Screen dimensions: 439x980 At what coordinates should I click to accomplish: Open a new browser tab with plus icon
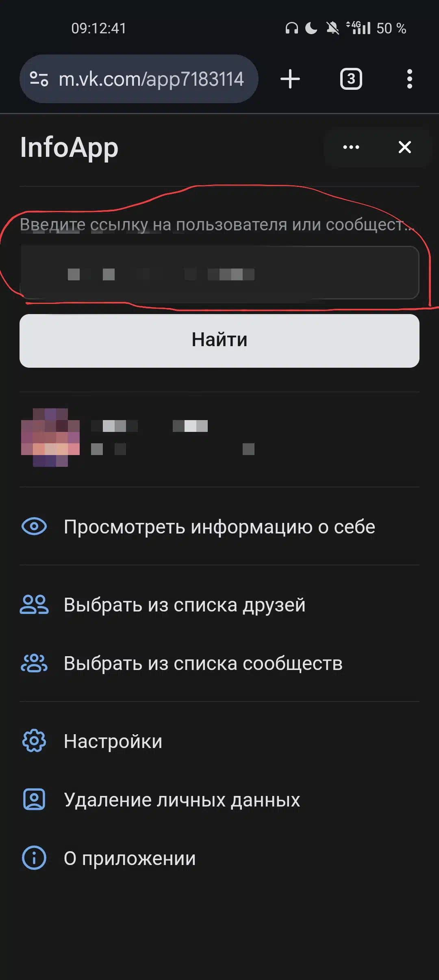tap(290, 79)
